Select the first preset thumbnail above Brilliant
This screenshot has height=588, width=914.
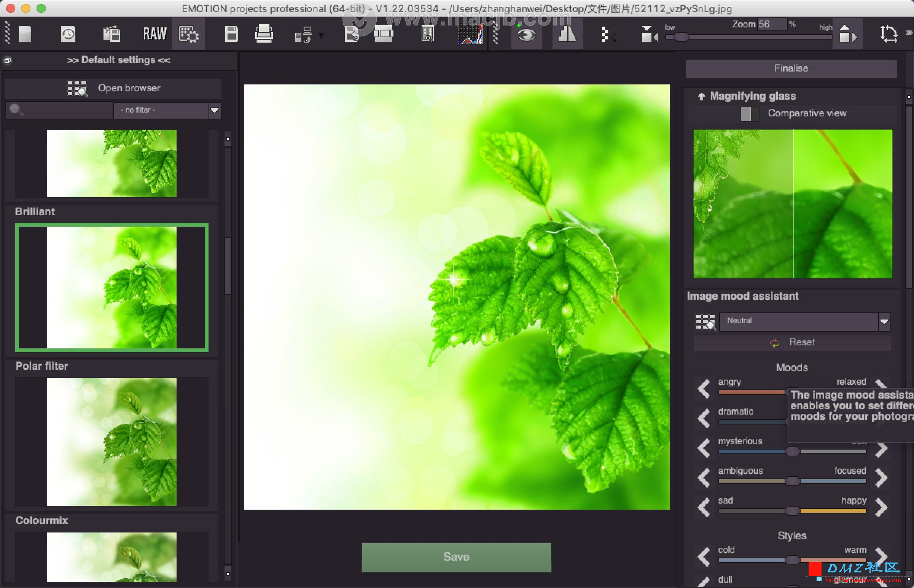click(111, 164)
